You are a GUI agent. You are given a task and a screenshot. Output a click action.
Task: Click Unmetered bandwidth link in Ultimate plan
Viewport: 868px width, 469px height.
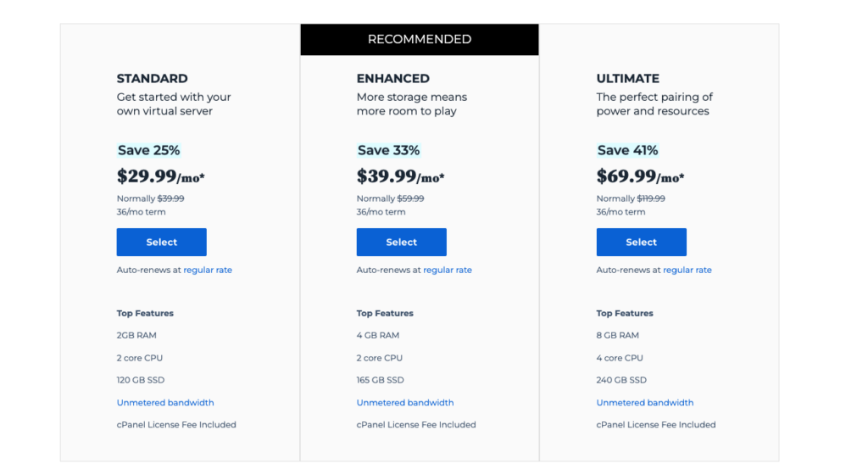(x=644, y=403)
